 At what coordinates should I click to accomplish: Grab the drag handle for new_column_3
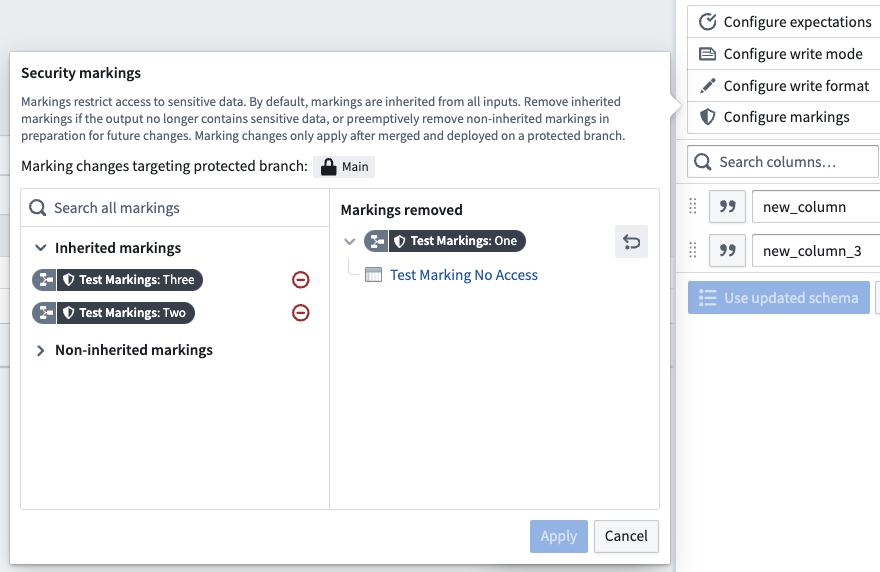(693, 250)
